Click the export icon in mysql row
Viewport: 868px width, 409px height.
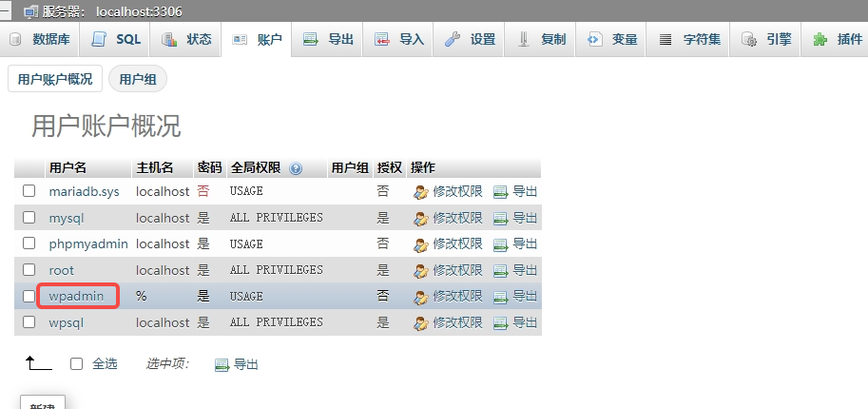pos(501,218)
